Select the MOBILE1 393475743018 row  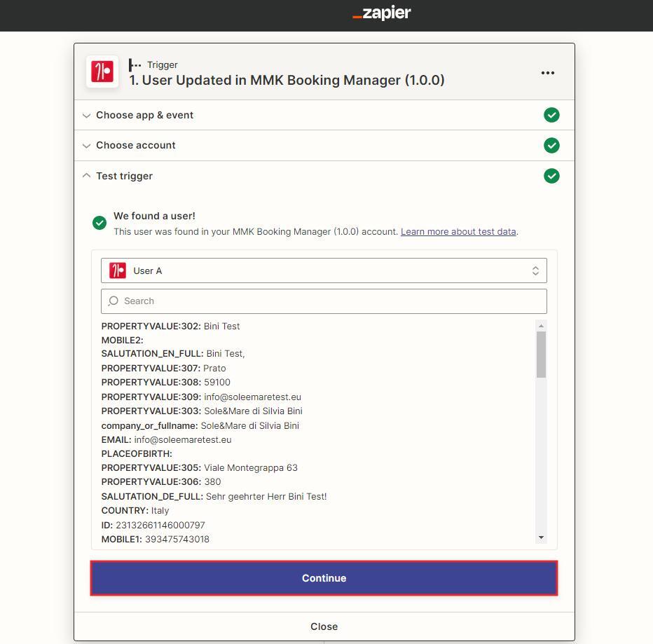point(156,540)
